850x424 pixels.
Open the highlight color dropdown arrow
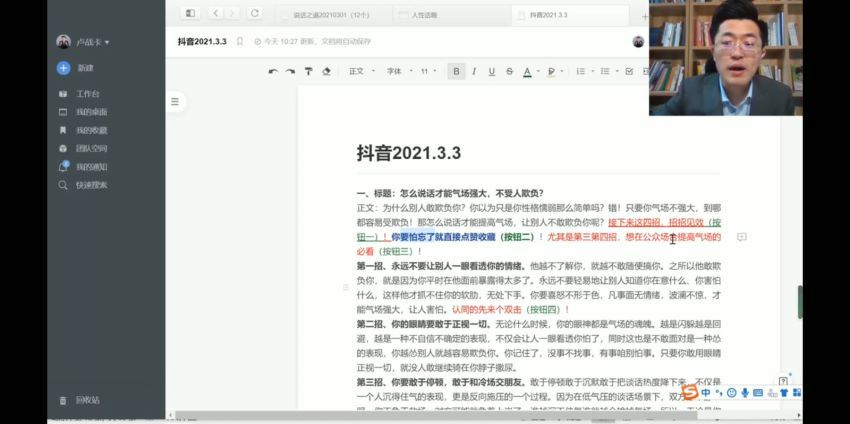tap(562, 72)
